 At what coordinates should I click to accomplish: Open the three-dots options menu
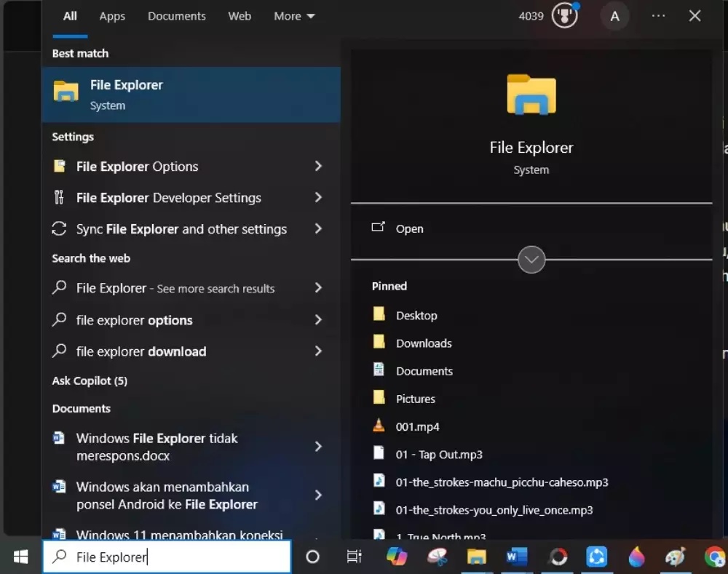658,16
